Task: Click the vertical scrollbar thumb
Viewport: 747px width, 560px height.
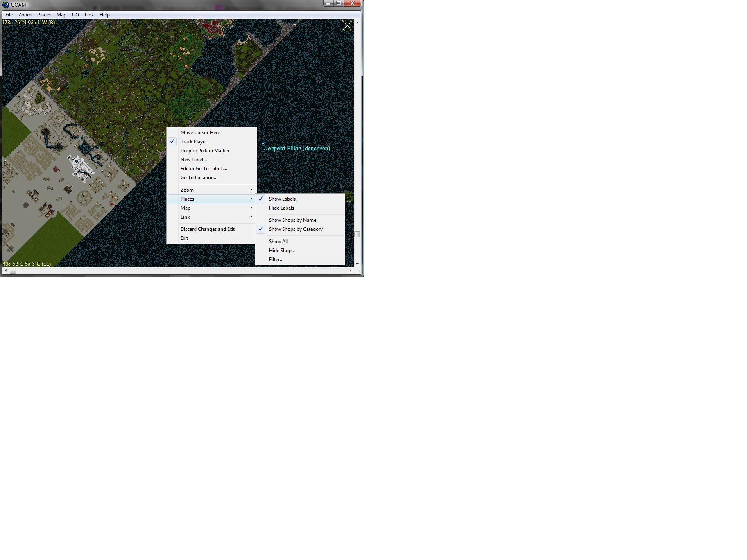Action: 358,234
